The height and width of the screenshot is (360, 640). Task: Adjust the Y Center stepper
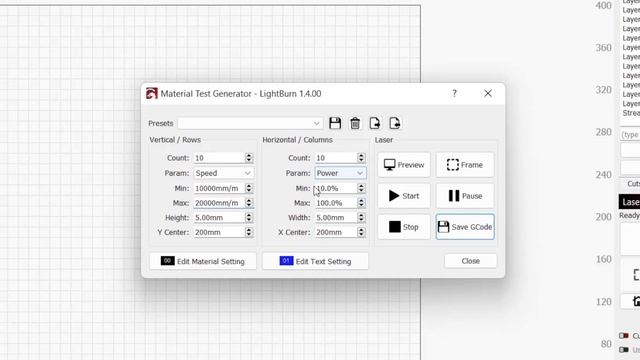pyautogui.click(x=249, y=232)
